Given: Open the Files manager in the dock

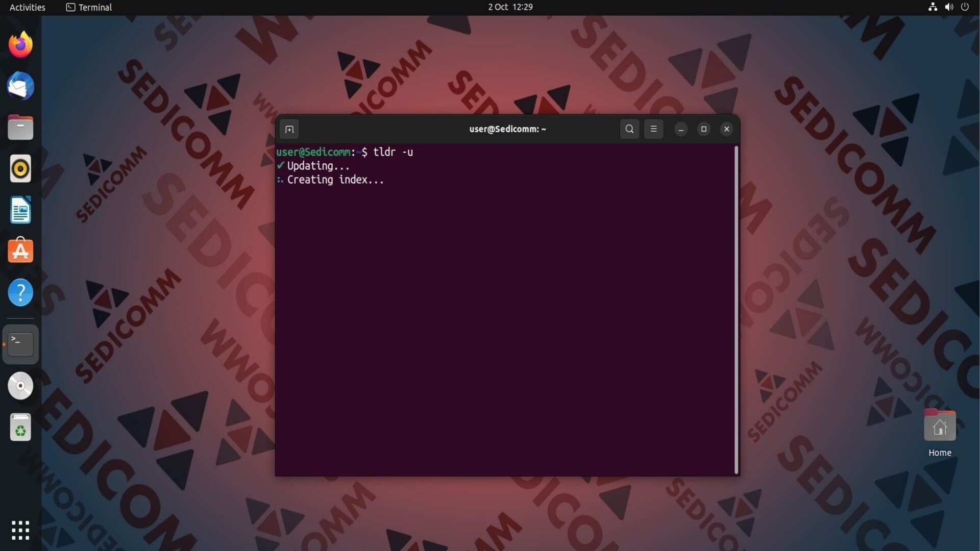Looking at the screenshot, I should (x=20, y=128).
